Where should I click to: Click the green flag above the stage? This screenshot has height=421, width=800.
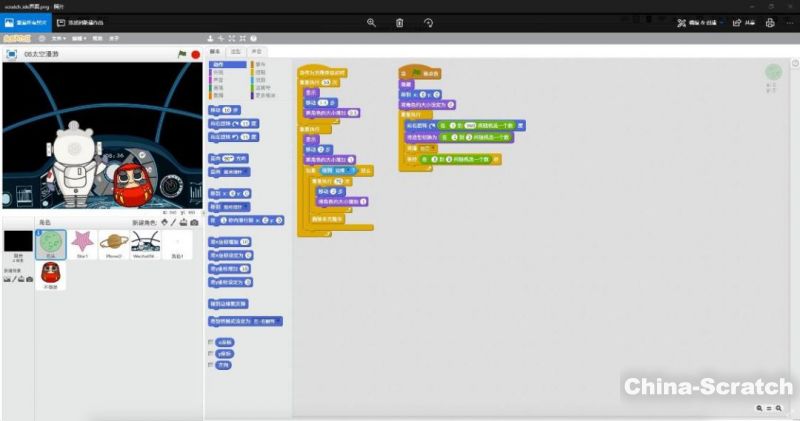(182, 54)
